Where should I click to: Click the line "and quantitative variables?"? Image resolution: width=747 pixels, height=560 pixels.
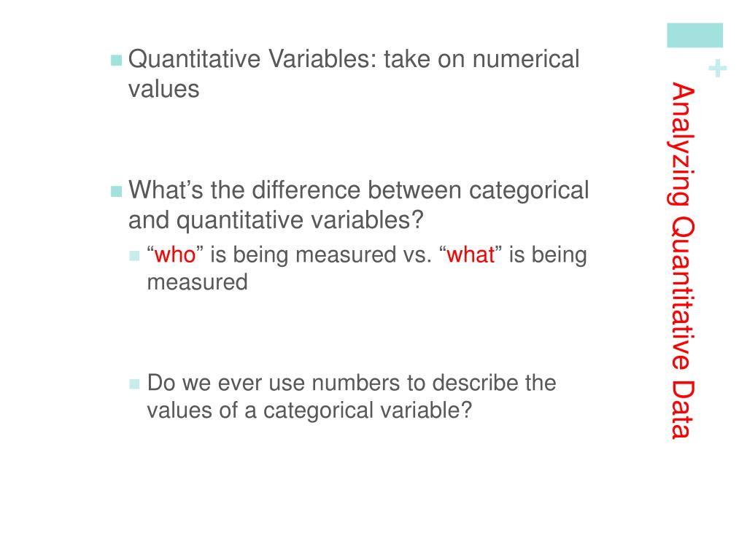coord(276,220)
